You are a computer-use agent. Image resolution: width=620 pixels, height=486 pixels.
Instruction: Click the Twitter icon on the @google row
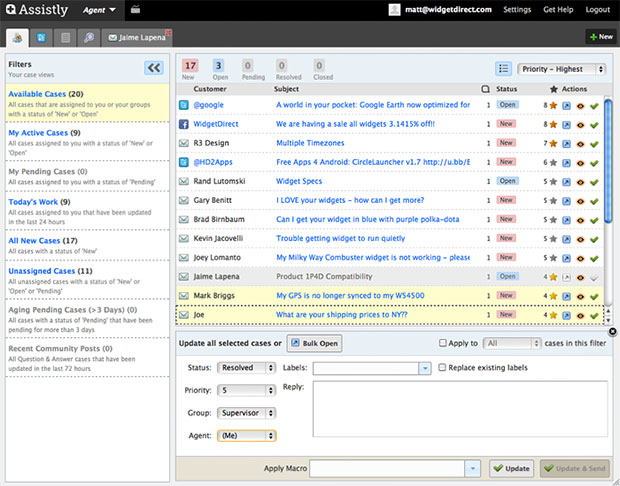183,105
